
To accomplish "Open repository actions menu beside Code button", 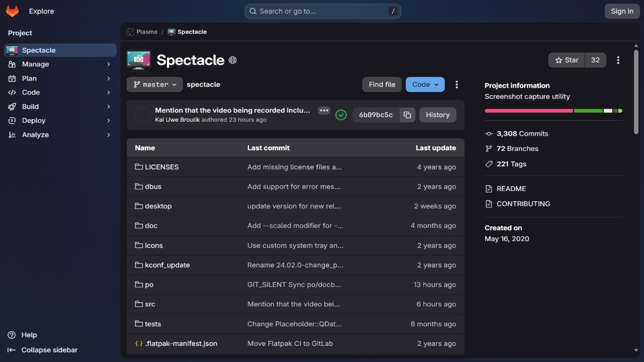I will pyautogui.click(x=456, y=84).
